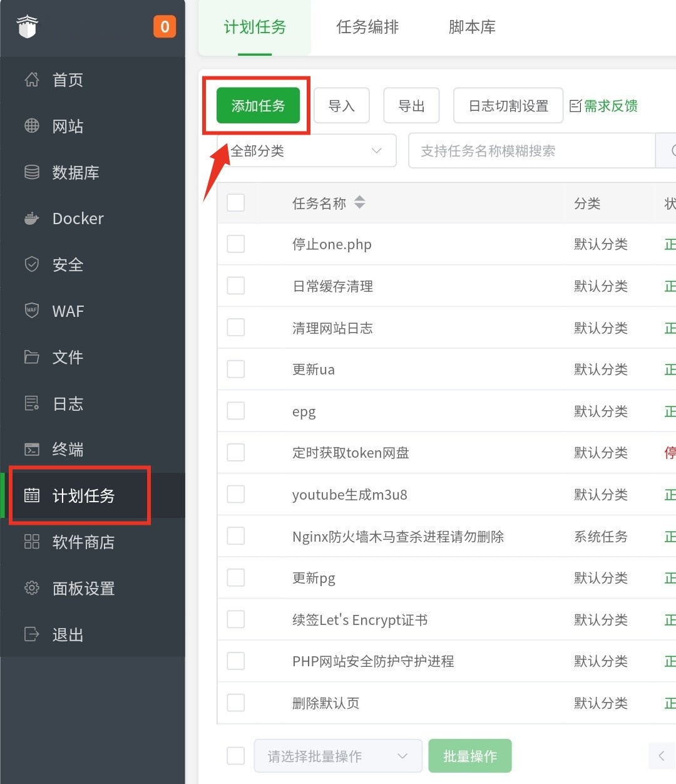This screenshot has width=676, height=784.
Task: Click the terminal icon beside 终端
Action: tap(32, 449)
